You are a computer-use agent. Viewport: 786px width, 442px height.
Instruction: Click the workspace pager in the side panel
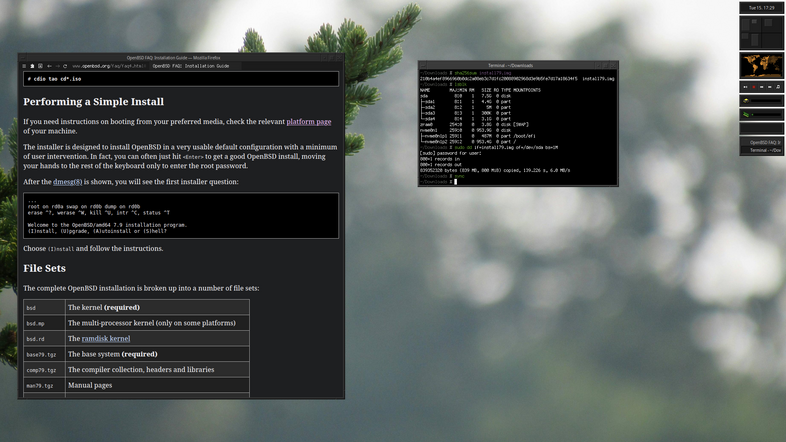(x=761, y=32)
